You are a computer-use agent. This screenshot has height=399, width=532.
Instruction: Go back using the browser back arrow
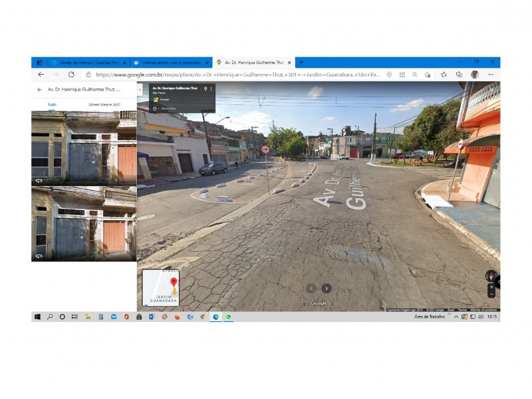click(41, 74)
